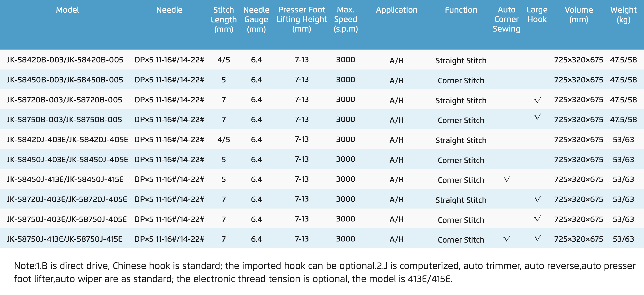Click the Large Hook checkmark for JK-58750J-413E
Viewport: 644px width, 295px height.
[537, 238]
